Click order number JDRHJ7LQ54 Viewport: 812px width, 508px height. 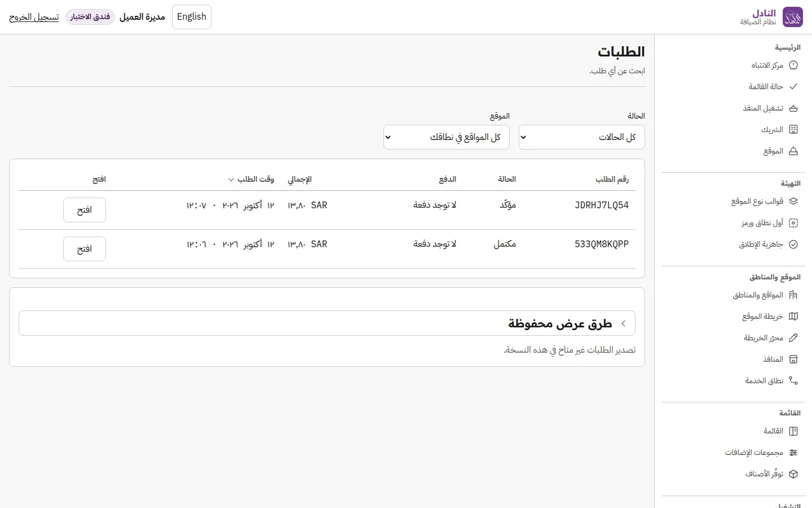tap(602, 205)
